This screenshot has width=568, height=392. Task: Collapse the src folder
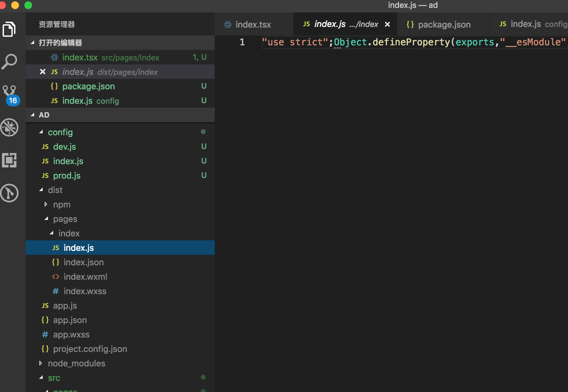(x=41, y=378)
